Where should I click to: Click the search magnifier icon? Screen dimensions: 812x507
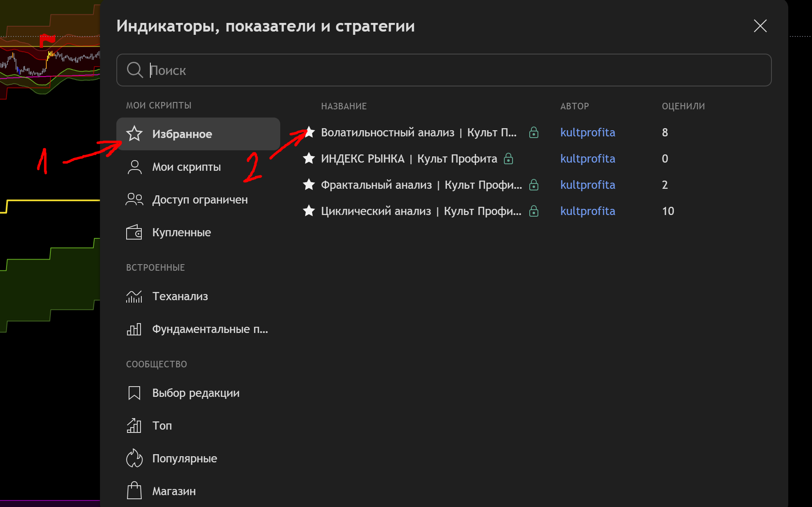coord(134,70)
